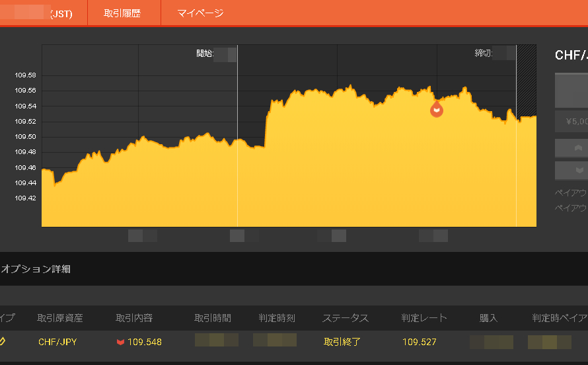Click the 購入 column header
Viewport: 588px width, 365px height.
[x=488, y=318]
